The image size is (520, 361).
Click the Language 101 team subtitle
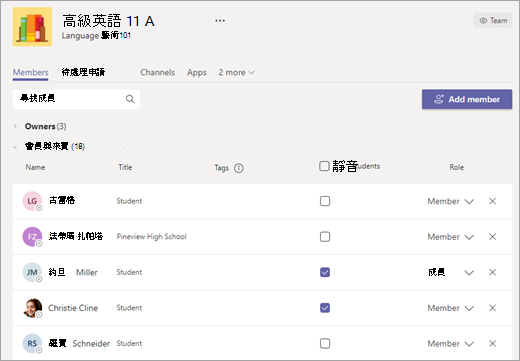pos(96,35)
